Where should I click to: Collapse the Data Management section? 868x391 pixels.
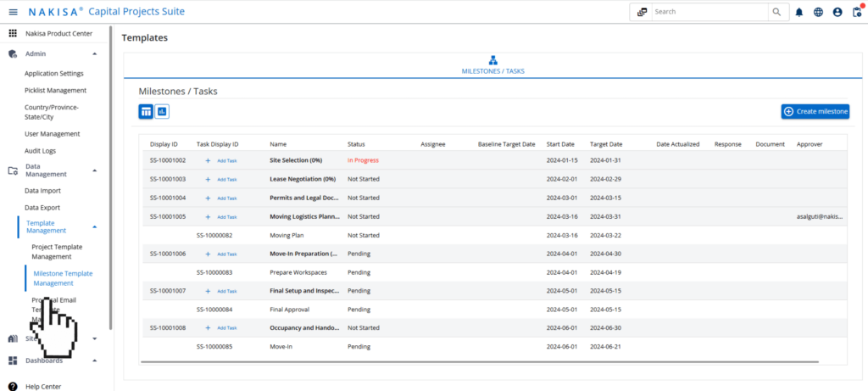pyautogui.click(x=94, y=170)
